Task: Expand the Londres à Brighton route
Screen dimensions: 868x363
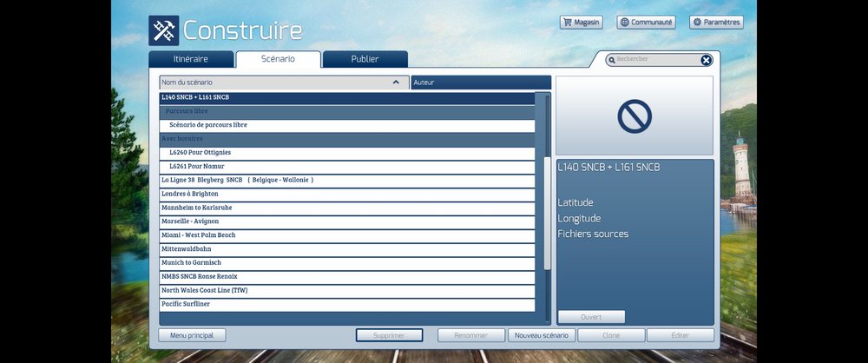Action: coord(347,194)
